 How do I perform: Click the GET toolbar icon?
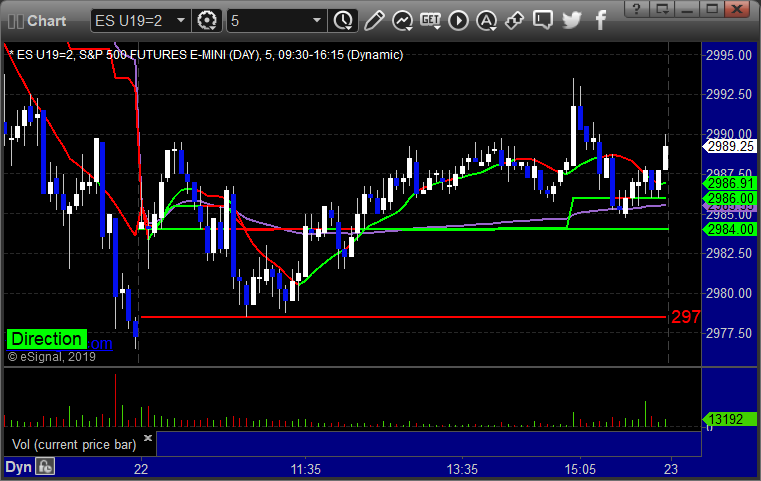point(430,21)
